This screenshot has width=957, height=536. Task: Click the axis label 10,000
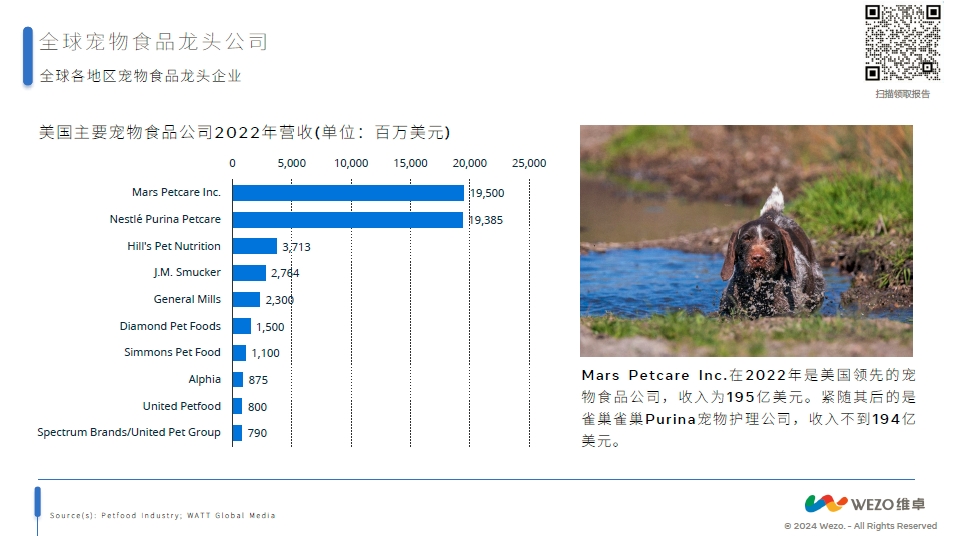(351, 163)
